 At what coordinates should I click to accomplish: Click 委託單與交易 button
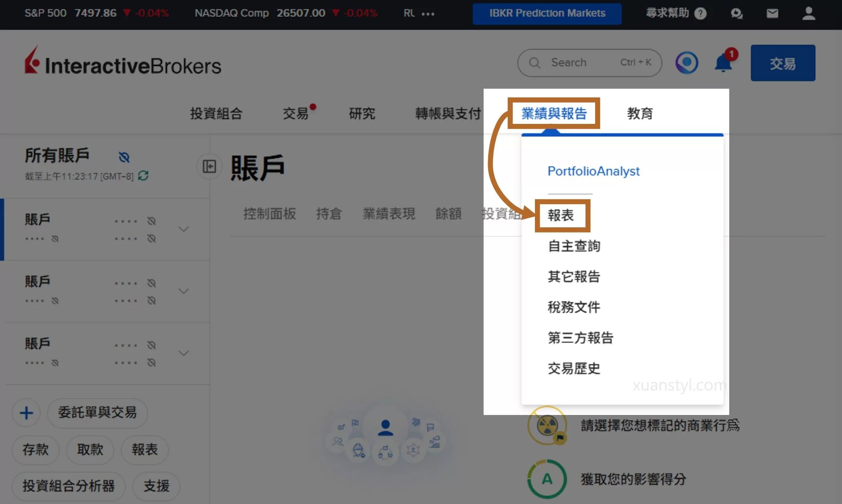98,413
